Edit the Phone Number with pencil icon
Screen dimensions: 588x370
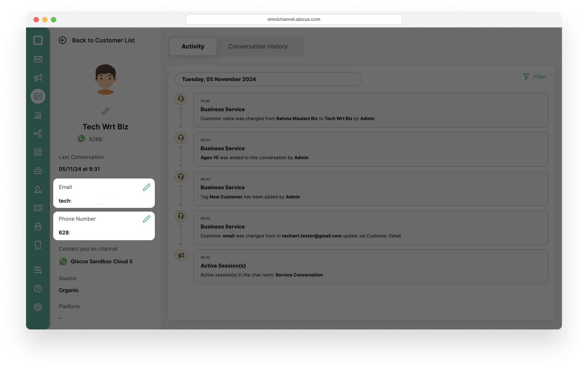pyautogui.click(x=147, y=219)
